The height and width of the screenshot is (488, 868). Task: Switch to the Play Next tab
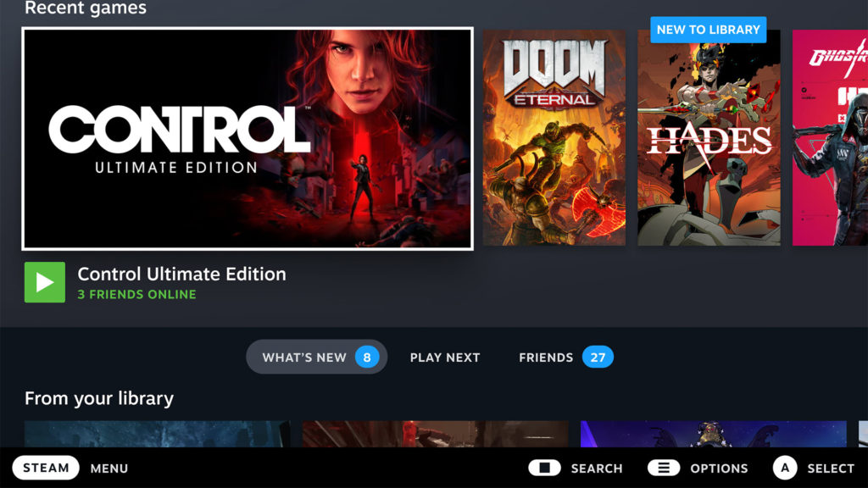(445, 358)
